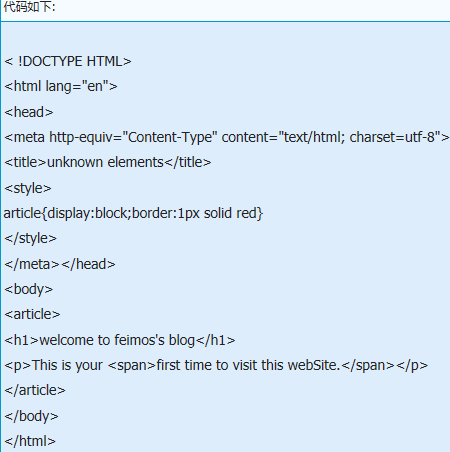Click the paragraph This is your line
The width and height of the screenshot is (450, 452).
point(216,365)
